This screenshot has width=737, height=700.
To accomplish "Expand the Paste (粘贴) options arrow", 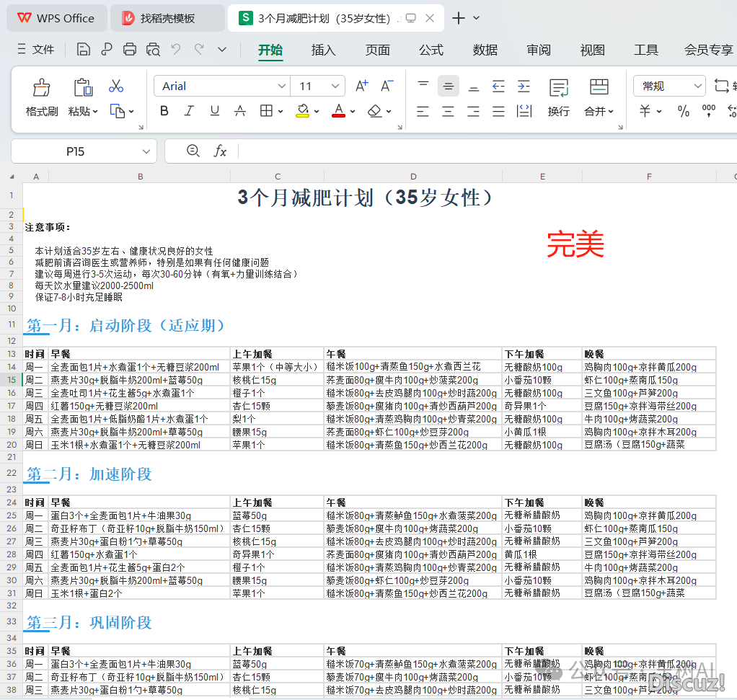I will (x=95, y=111).
